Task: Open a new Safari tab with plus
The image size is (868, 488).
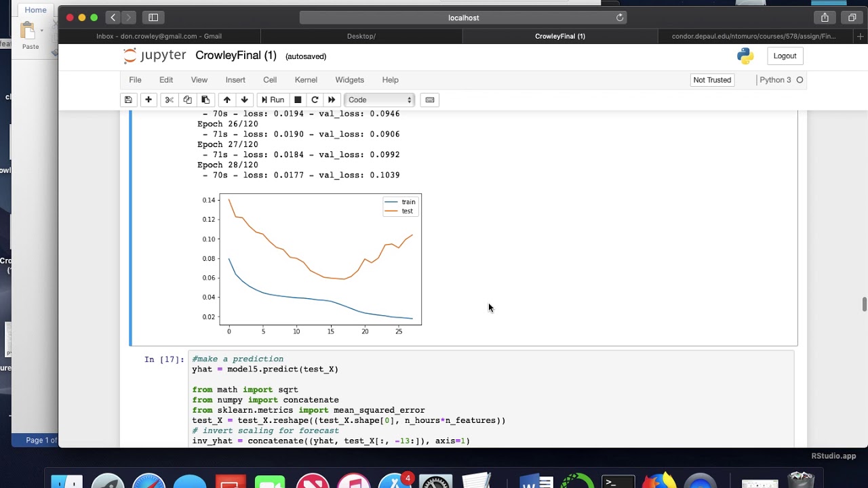Action: point(861,37)
